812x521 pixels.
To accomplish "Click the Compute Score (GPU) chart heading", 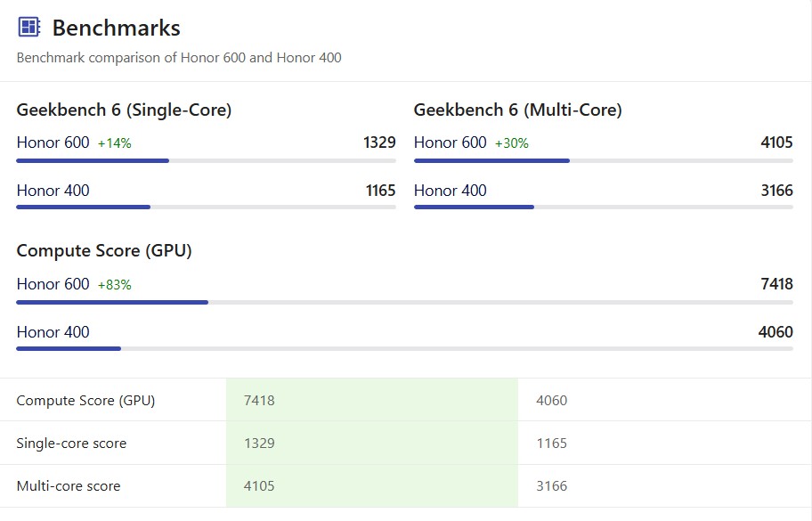I will [104, 251].
